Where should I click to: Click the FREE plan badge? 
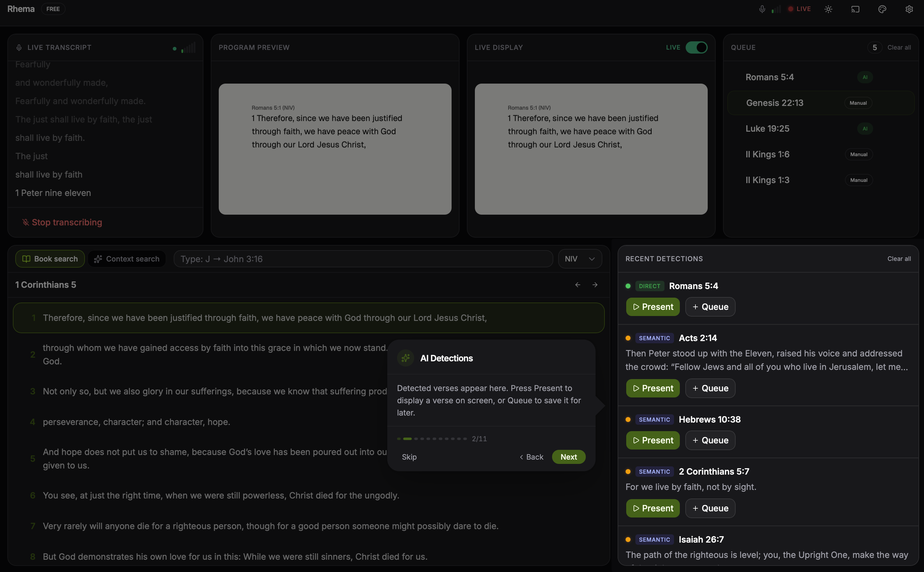[53, 9]
